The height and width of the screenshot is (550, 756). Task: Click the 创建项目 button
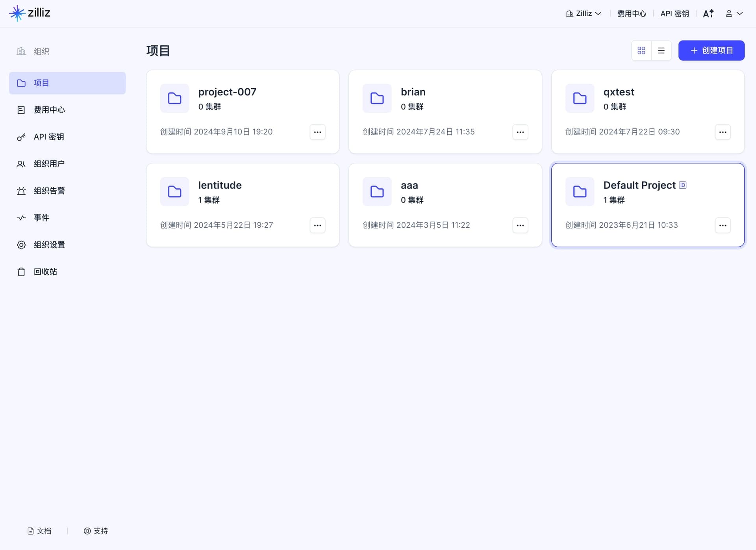click(x=711, y=50)
